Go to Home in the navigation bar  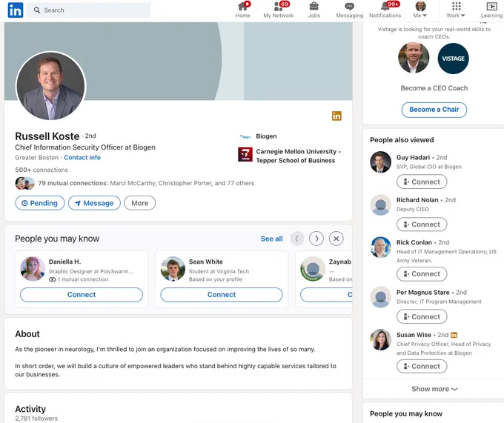[242, 10]
